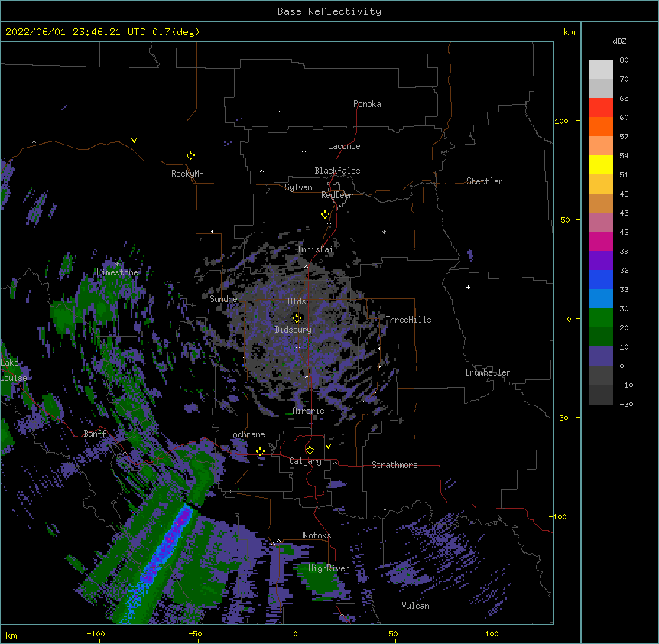The width and height of the screenshot is (659, 644).
Task: Pick the gold 48-51 dBZ swatch
Action: (x=601, y=184)
